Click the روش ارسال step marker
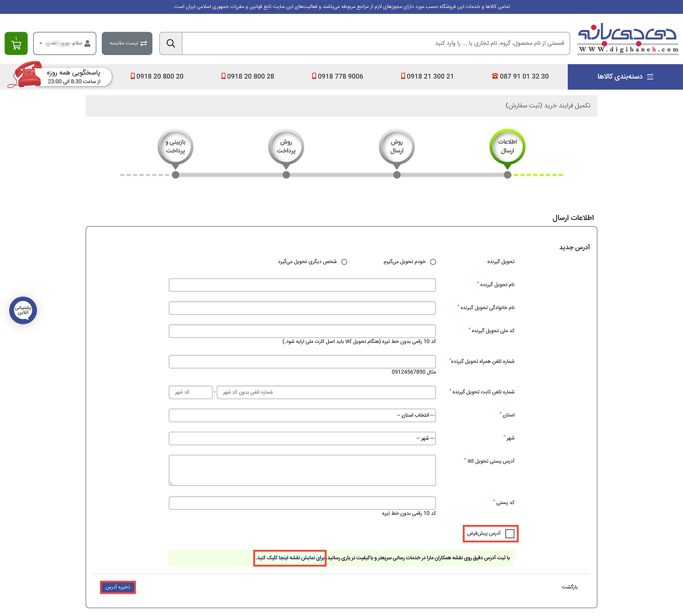 click(x=397, y=147)
